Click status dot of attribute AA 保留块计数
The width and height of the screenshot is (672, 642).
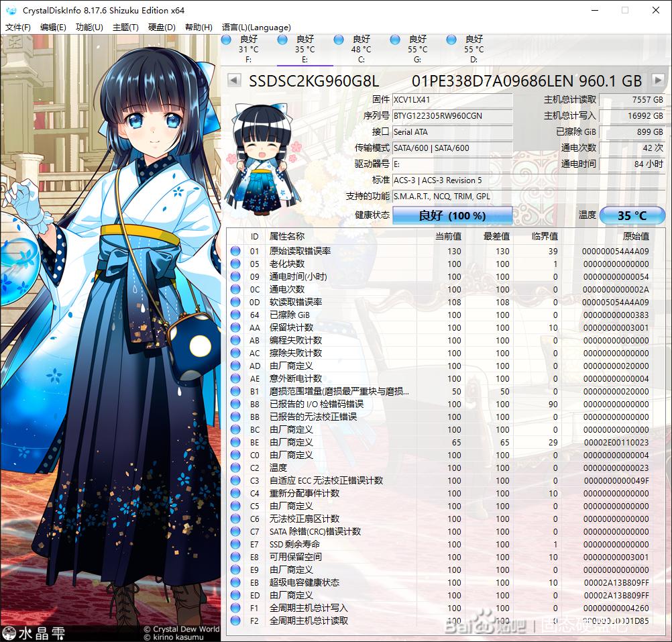235,327
